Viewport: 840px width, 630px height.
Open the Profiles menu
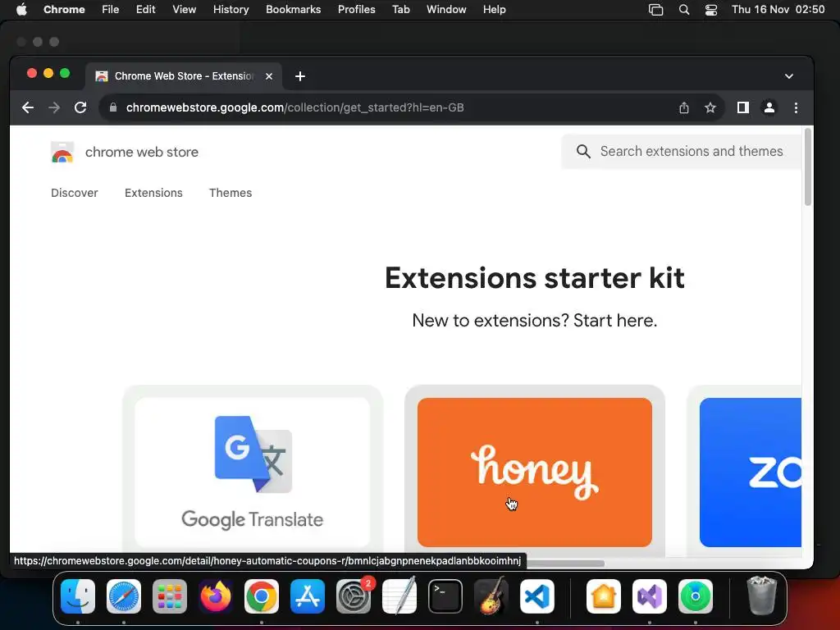pyautogui.click(x=357, y=10)
